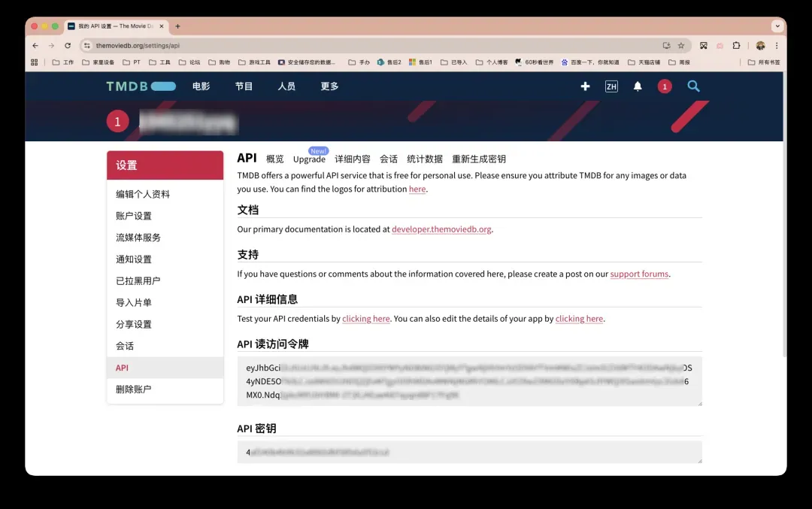
Task: Switch to the 概览 tab
Action: [x=275, y=159]
